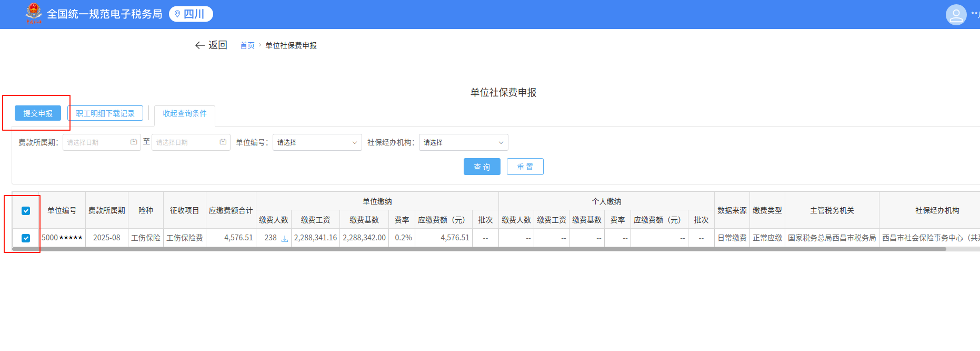Open the end date calendar icon
Image resolution: width=980 pixels, height=351 pixels.
click(223, 142)
